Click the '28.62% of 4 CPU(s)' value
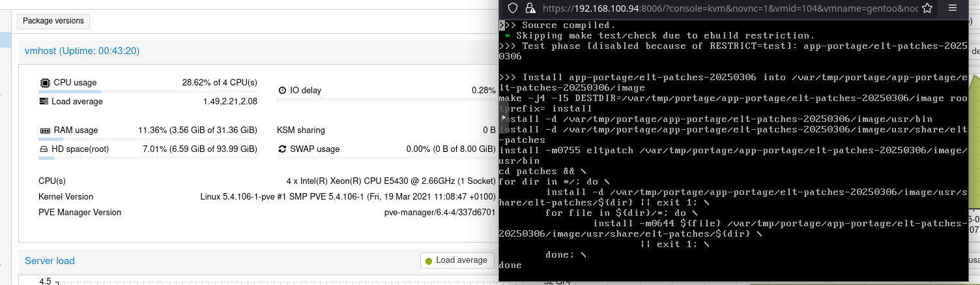 point(220,83)
